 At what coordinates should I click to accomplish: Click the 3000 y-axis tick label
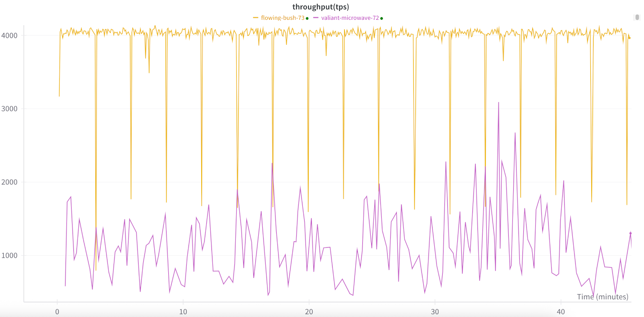pos(9,109)
